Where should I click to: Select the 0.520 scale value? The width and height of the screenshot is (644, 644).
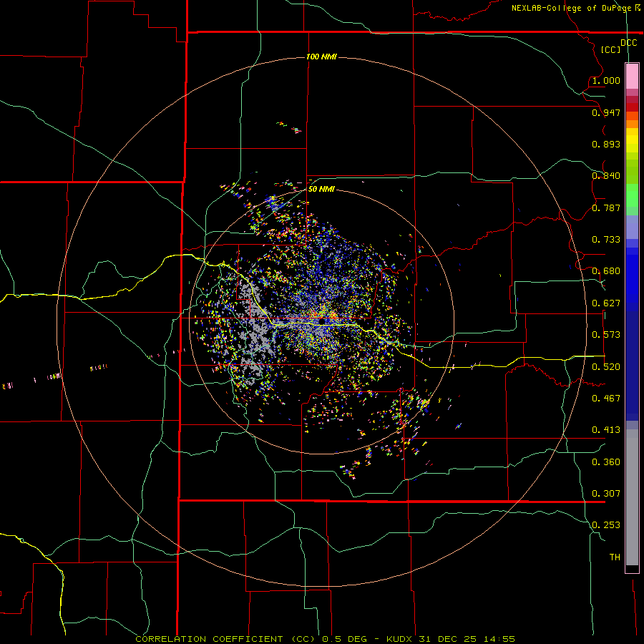tap(606, 367)
